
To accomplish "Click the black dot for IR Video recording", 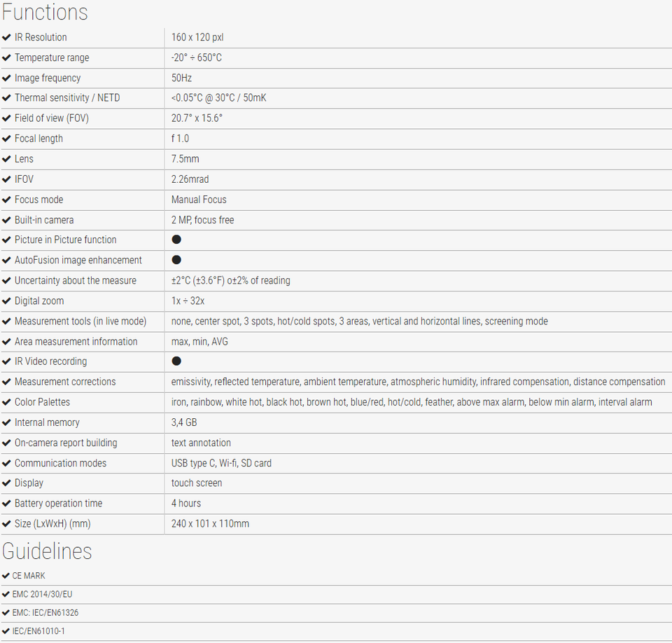I will click(176, 361).
